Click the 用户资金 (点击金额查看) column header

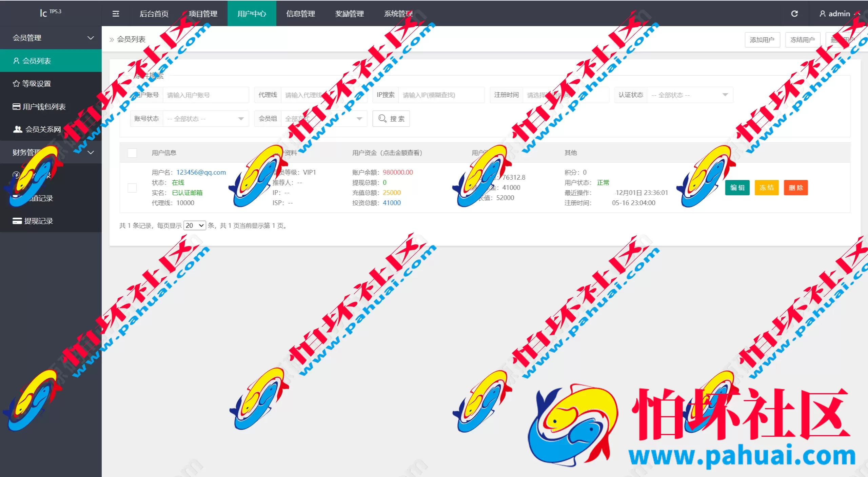pyautogui.click(x=387, y=153)
